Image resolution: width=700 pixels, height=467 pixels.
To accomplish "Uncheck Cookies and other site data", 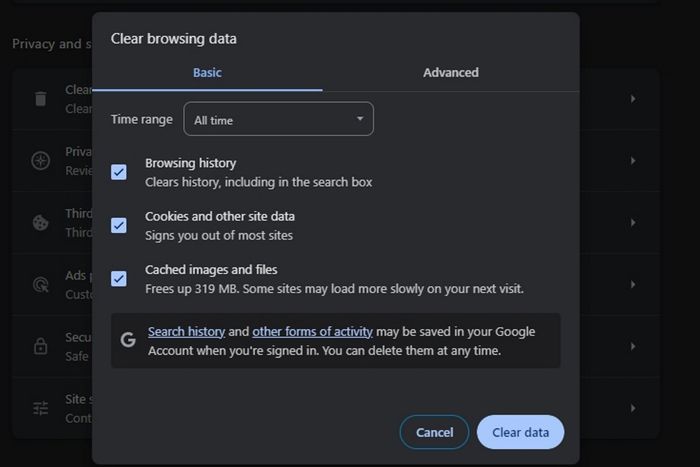I will 119,225.
